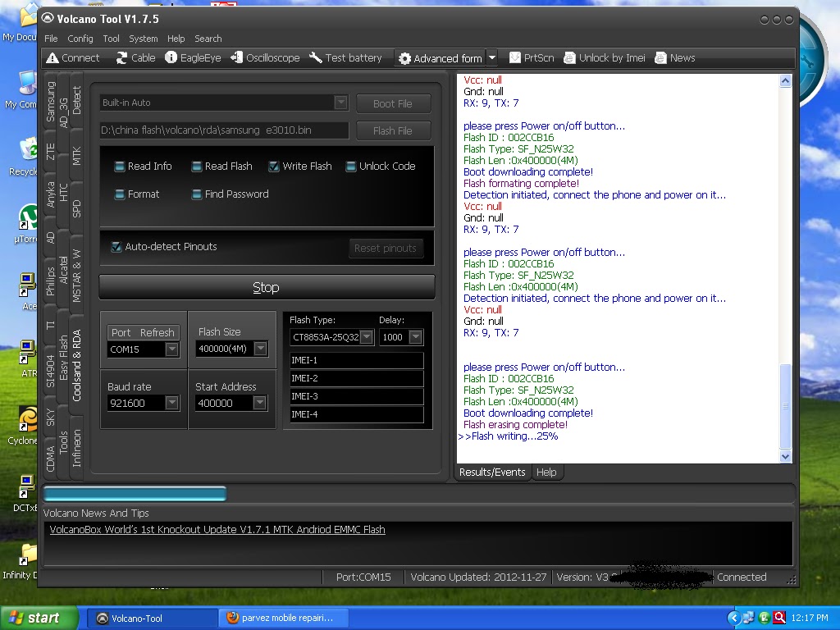Select the SPD side tab
Screen dimensions: 840x630
click(76, 208)
